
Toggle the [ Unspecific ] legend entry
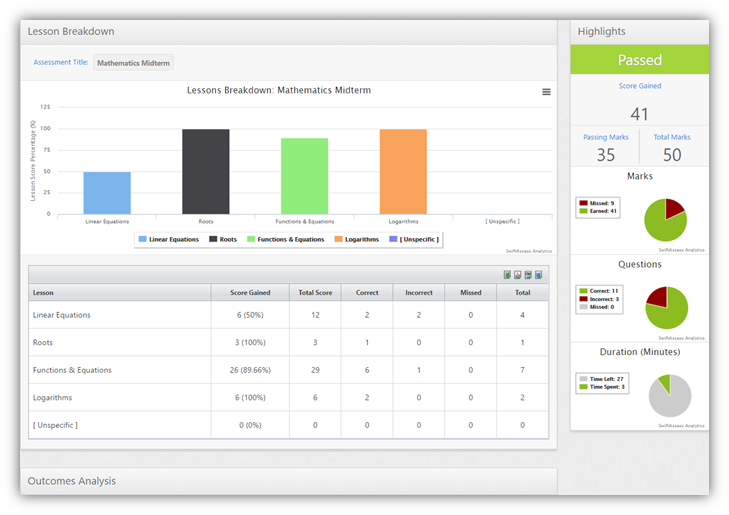416,240
